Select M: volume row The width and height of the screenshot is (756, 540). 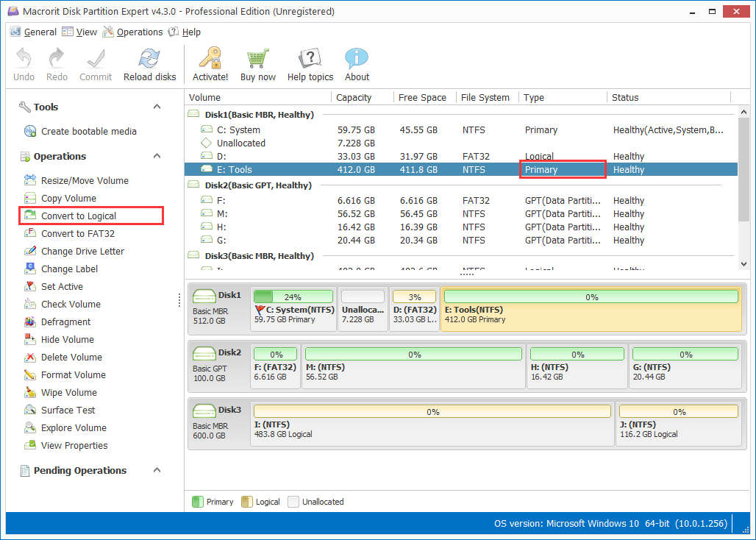461,213
